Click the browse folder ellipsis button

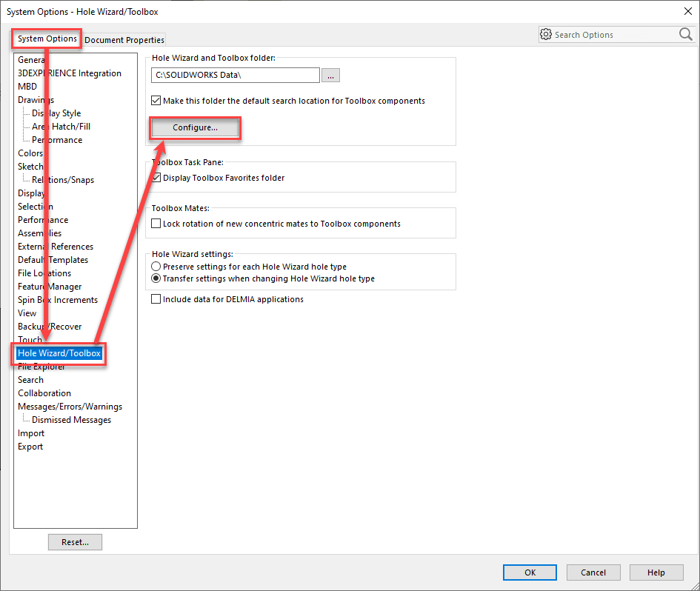coord(330,75)
